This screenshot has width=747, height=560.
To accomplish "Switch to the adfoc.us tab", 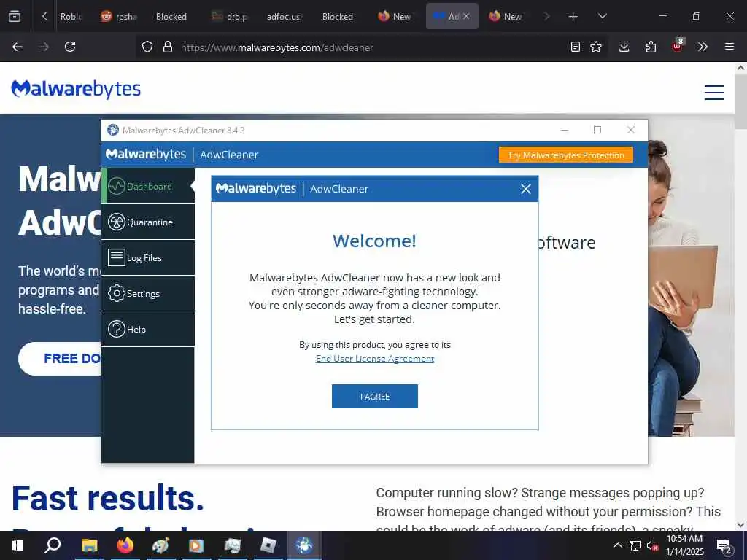I will (285, 17).
